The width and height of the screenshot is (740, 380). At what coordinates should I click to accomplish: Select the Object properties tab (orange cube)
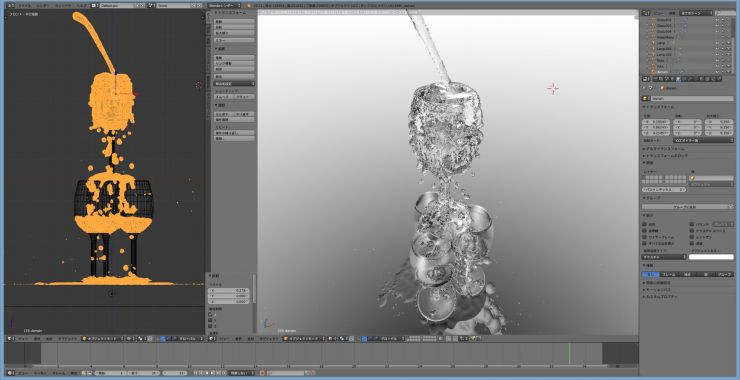(679, 79)
